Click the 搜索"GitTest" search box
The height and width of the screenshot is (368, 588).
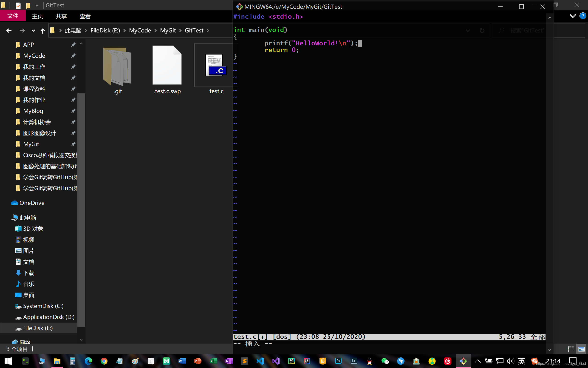coord(538,31)
